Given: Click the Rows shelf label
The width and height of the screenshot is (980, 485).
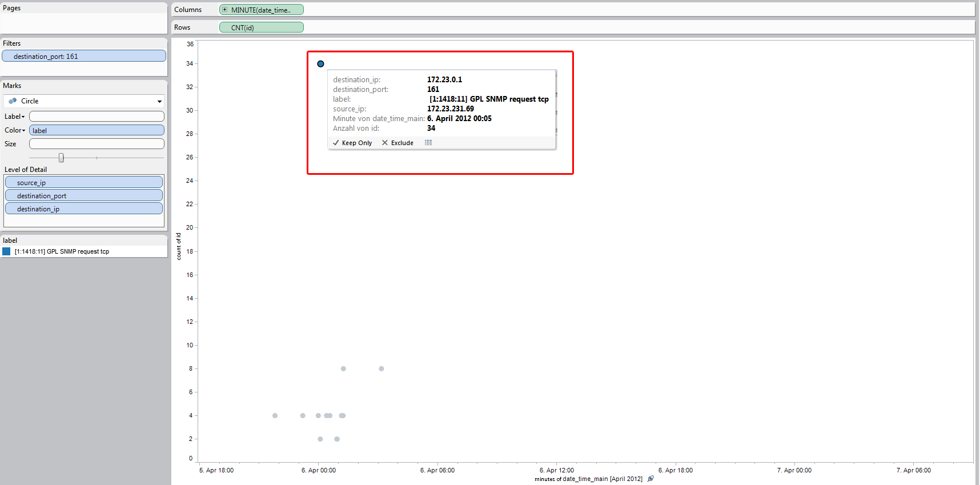Looking at the screenshot, I should tap(182, 27).
